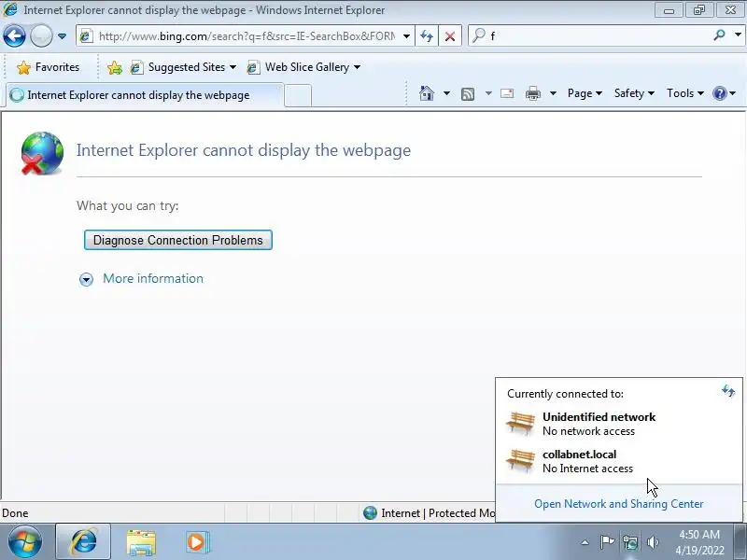The height and width of the screenshot is (560, 747).
Task: Click bench icon beside collabnet.local
Action: coord(520,460)
